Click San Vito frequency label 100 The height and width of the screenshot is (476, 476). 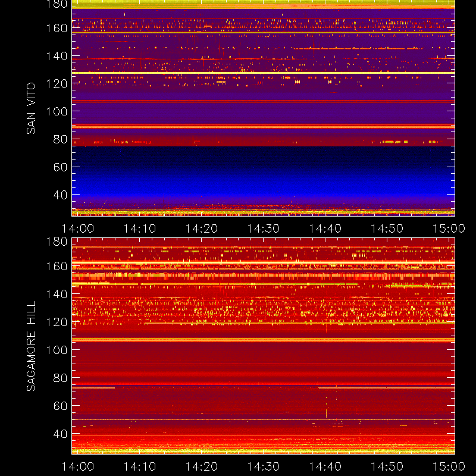(x=57, y=111)
